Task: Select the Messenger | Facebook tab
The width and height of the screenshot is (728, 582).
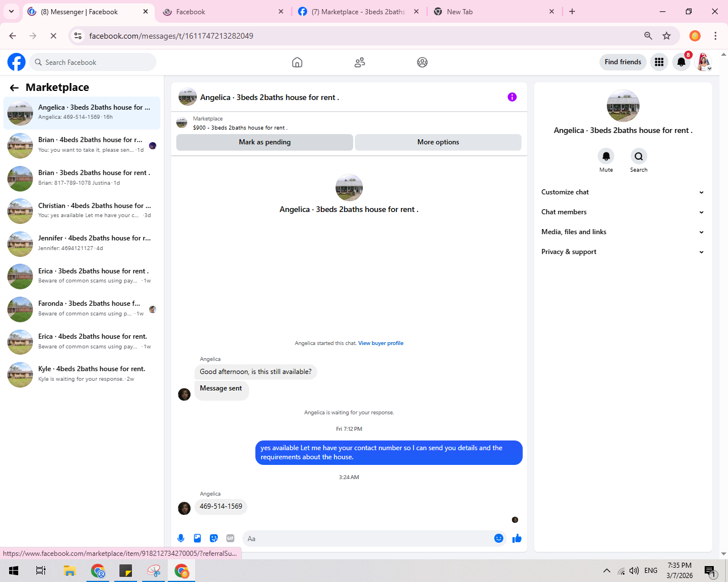Action: tap(88, 12)
